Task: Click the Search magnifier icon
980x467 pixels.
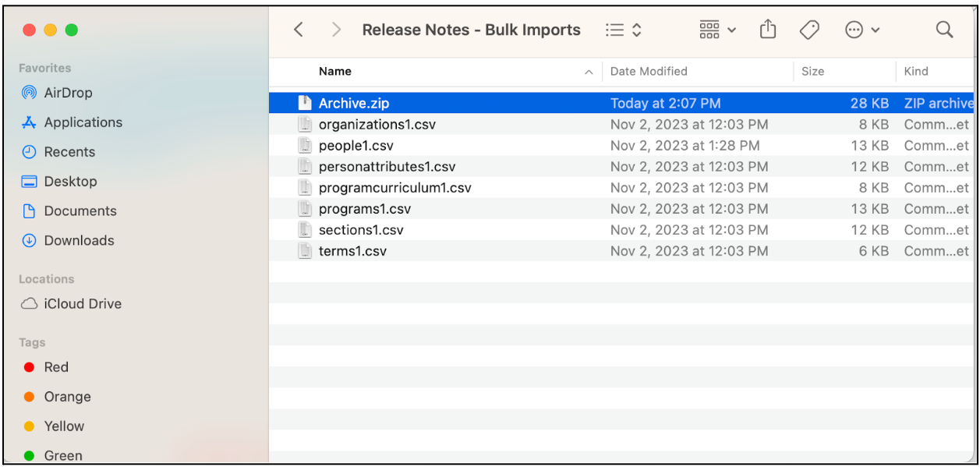Action: click(944, 30)
